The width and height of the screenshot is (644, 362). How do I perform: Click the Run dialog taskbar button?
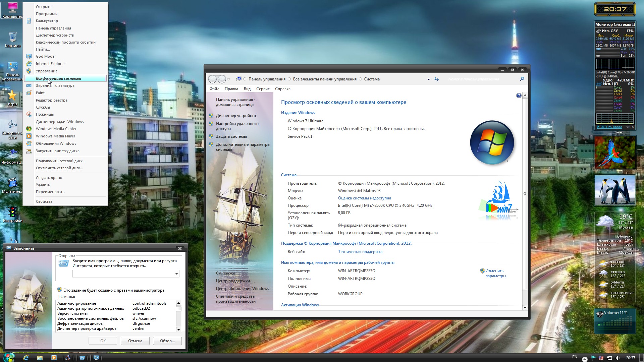click(x=82, y=358)
